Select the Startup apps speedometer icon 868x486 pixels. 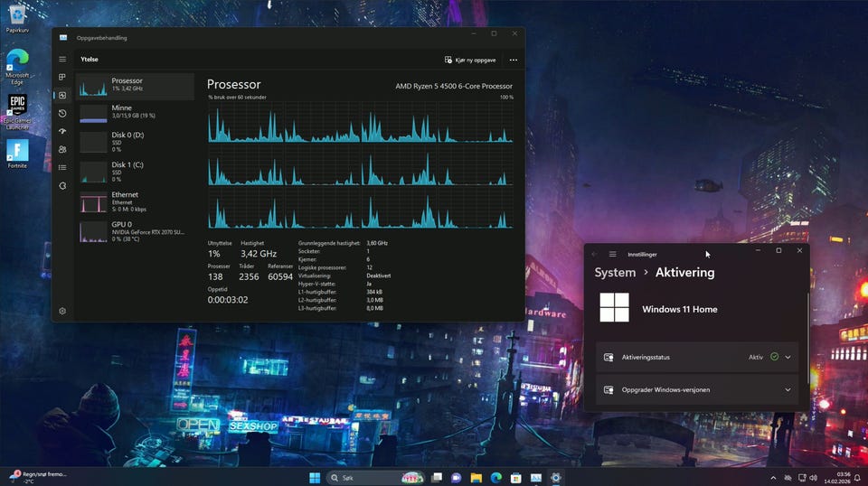point(62,132)
